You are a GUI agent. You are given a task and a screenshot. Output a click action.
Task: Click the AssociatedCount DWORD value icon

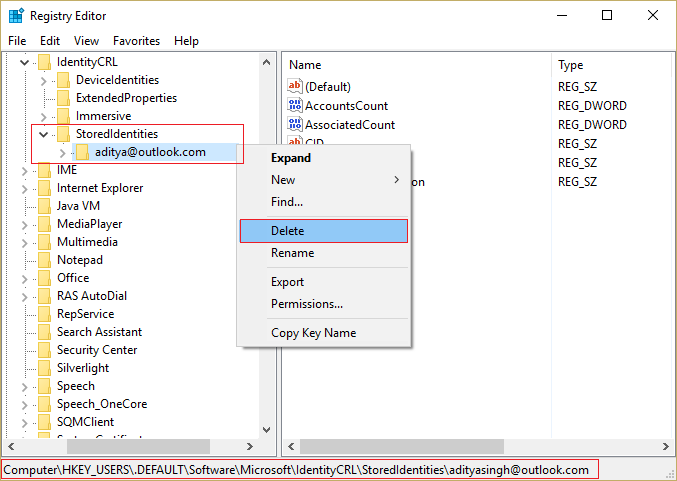(294, 125)
